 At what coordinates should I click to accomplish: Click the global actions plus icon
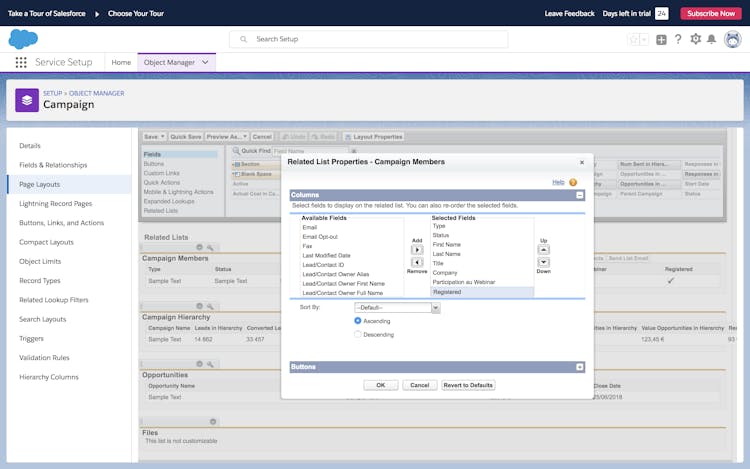[661, 39]
